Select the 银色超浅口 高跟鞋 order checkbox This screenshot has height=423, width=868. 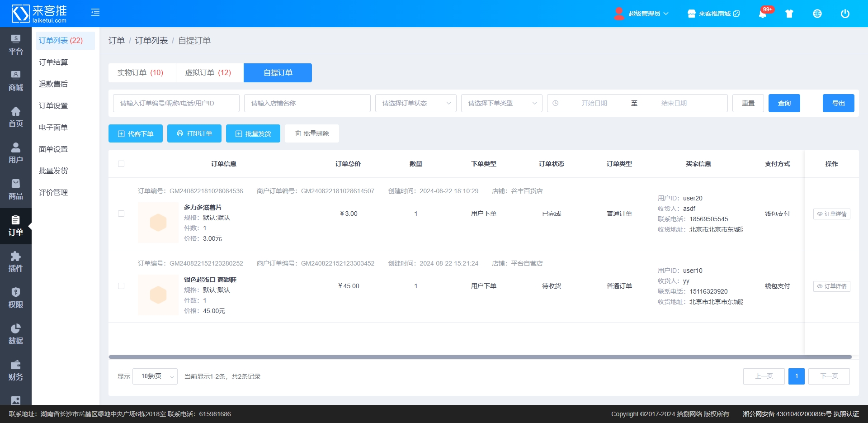[x=121, y=286]
